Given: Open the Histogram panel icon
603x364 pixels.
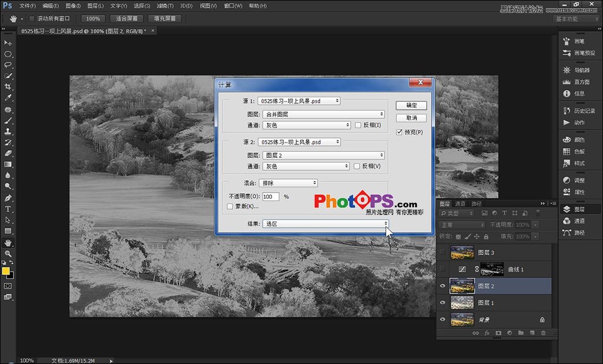Looking at the screenshot, I should pos(566,82).
